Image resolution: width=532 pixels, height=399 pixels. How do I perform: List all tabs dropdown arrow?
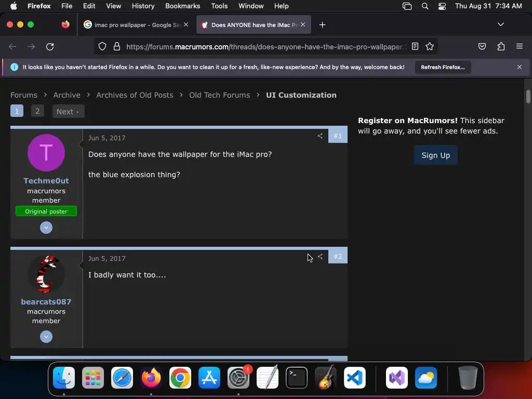(x=500, y=24)
